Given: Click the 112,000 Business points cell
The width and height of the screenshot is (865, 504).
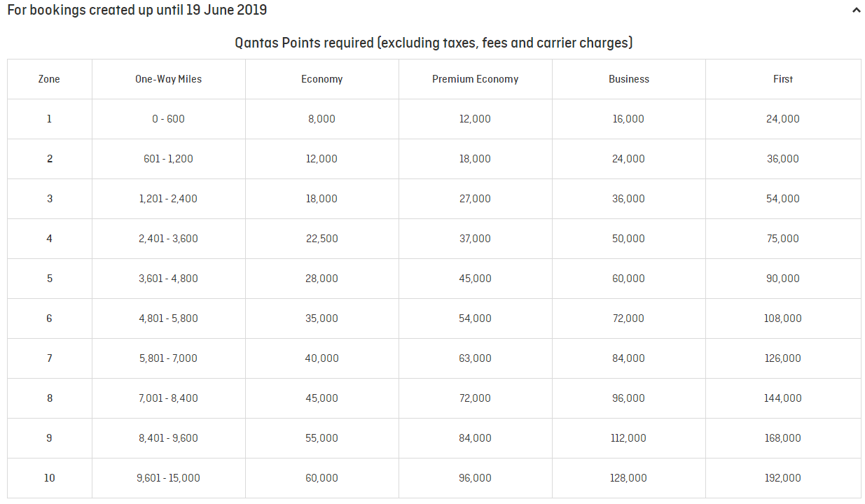Looking at the screenshot, I should tap(629, 438).
